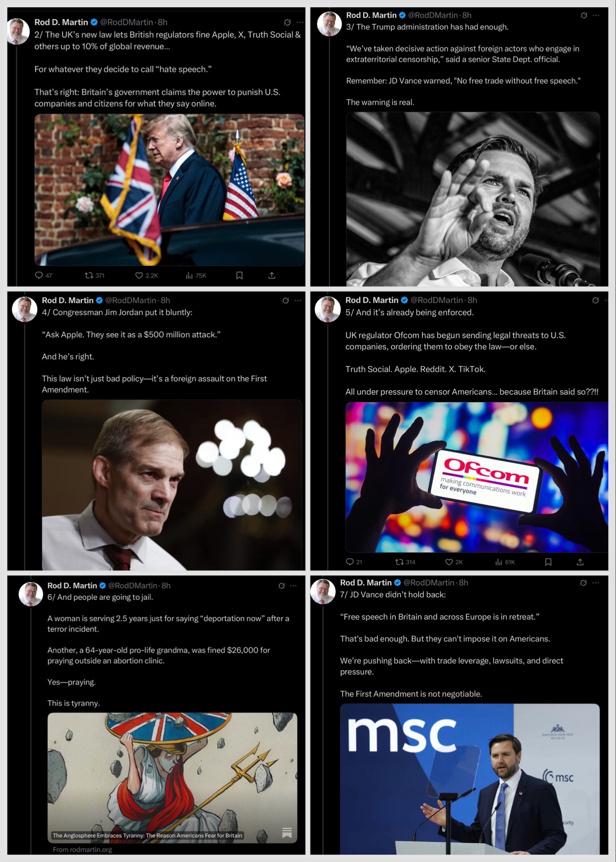
Task: Share tweet 2/ via the share icon
Action: click(272, 275)
